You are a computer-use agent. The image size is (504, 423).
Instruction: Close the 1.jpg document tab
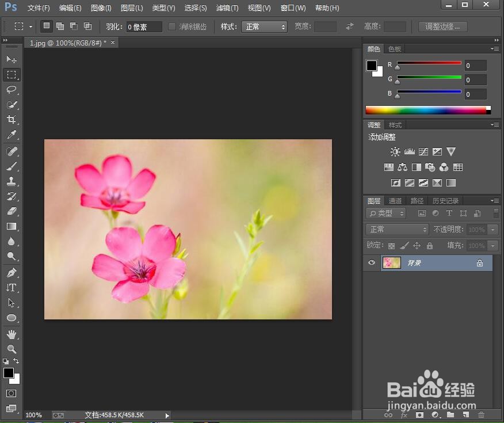point(113,42)
